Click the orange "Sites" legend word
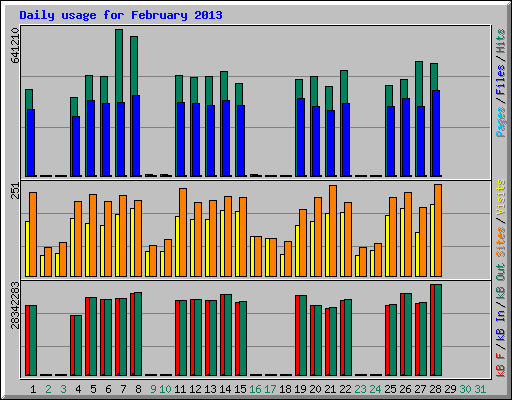This screenshot has height=400, width=512. click(x=501, y=242)
